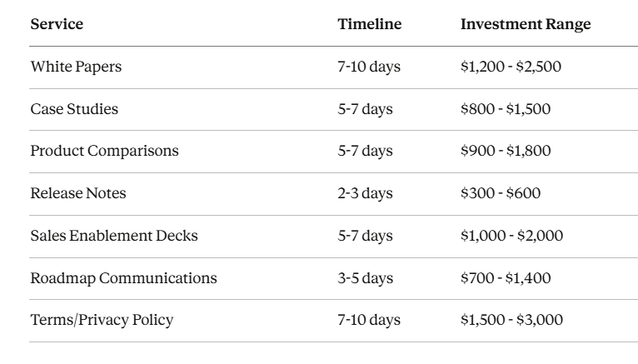Click the Timeline column header

point(369,24)
